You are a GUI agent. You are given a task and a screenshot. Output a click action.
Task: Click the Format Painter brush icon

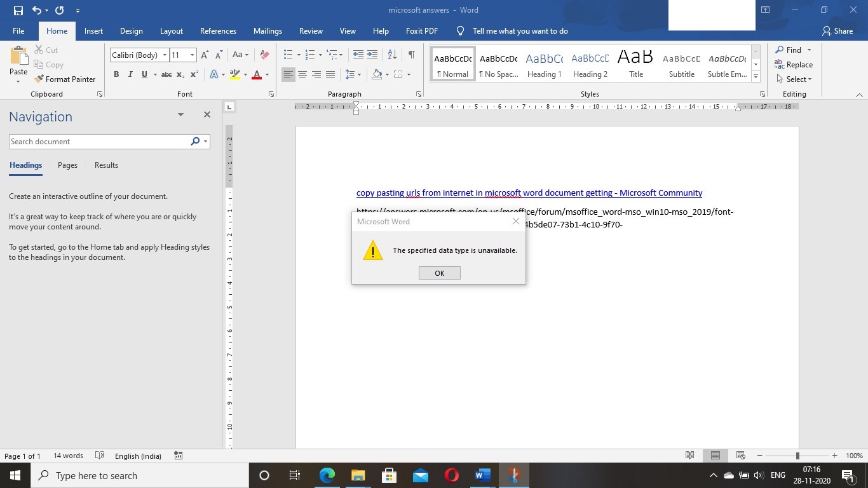39,79
